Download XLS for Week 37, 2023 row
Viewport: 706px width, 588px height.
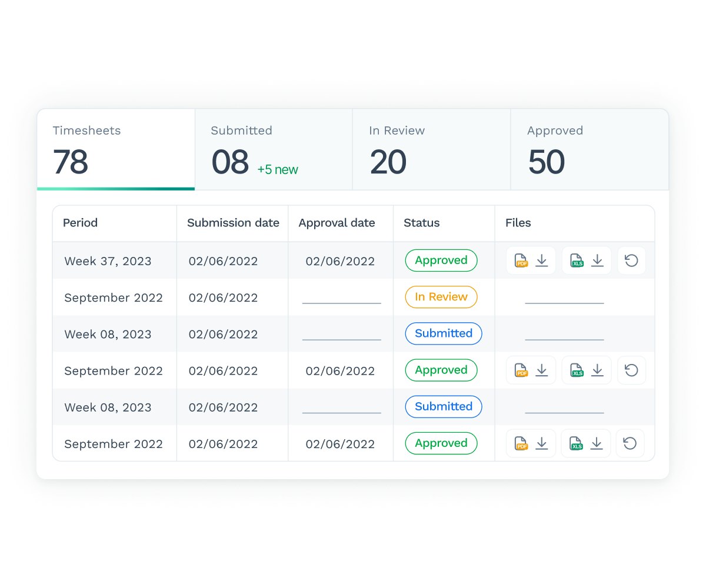tap(587, 260)
